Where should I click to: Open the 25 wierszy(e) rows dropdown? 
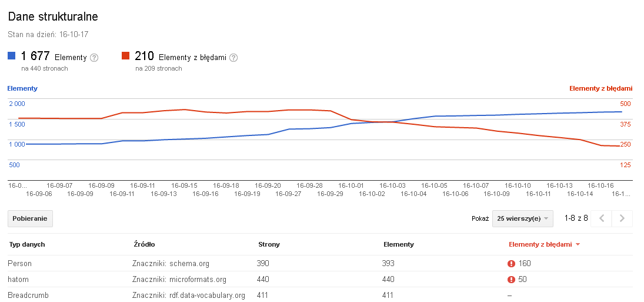[523, 218]
